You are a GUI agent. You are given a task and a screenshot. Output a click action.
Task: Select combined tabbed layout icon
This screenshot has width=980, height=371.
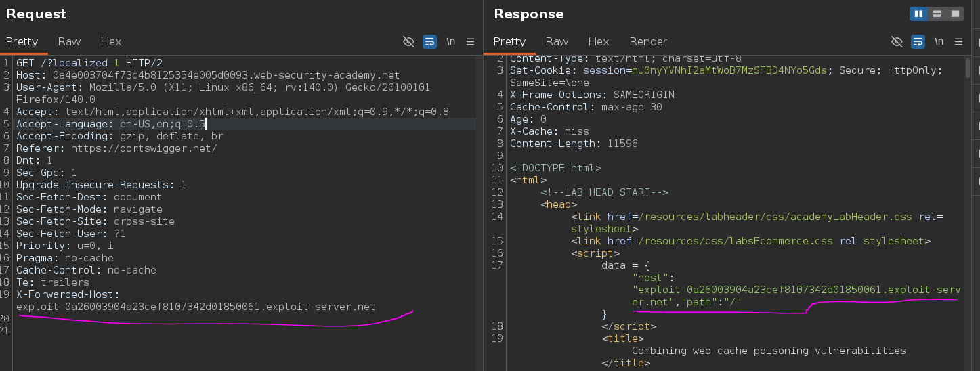point(956,14)
